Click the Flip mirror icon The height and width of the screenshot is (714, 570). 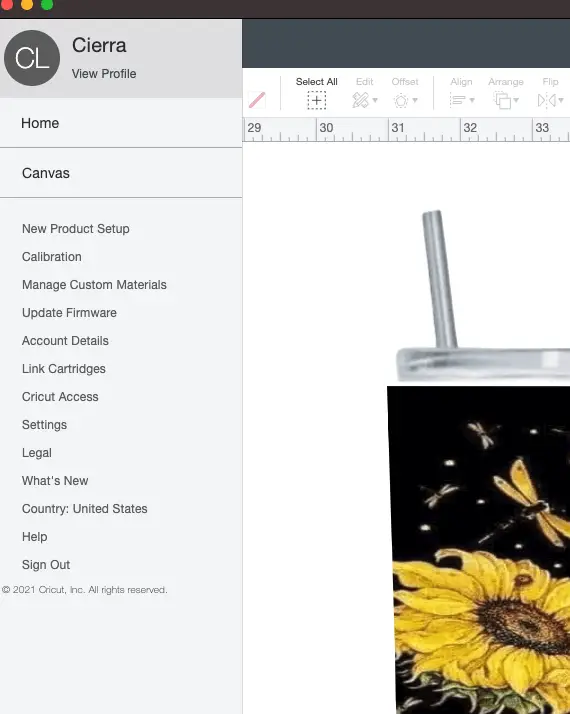(546, 100)
